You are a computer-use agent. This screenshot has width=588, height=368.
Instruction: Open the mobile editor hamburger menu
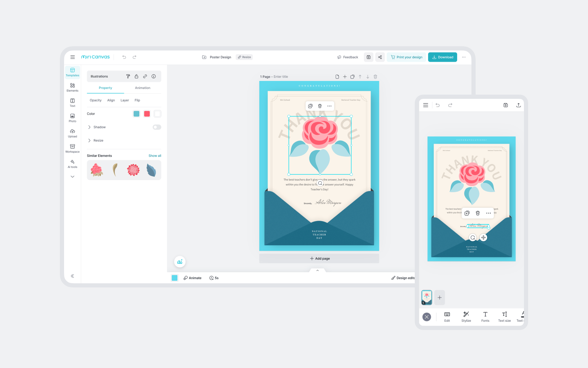click(x=426, y=105)
